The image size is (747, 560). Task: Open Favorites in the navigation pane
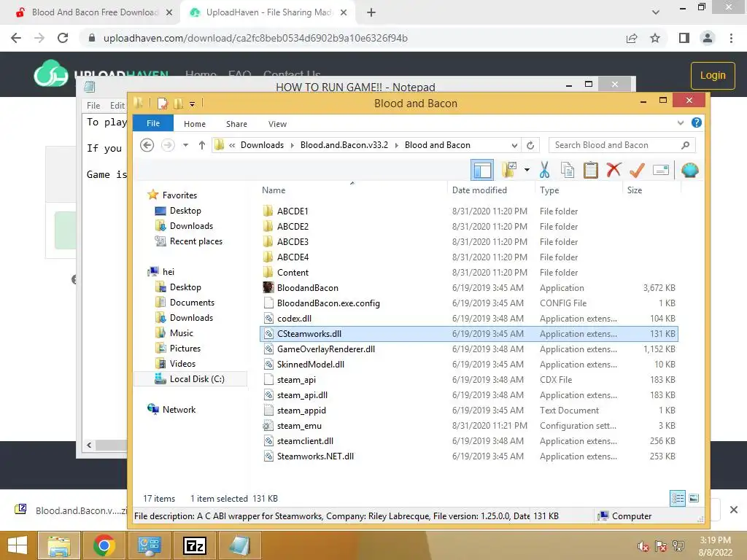[x=179, y=195]
